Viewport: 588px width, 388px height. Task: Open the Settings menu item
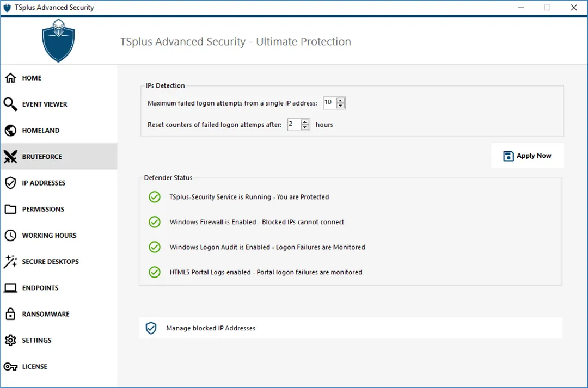click(36, 340)
